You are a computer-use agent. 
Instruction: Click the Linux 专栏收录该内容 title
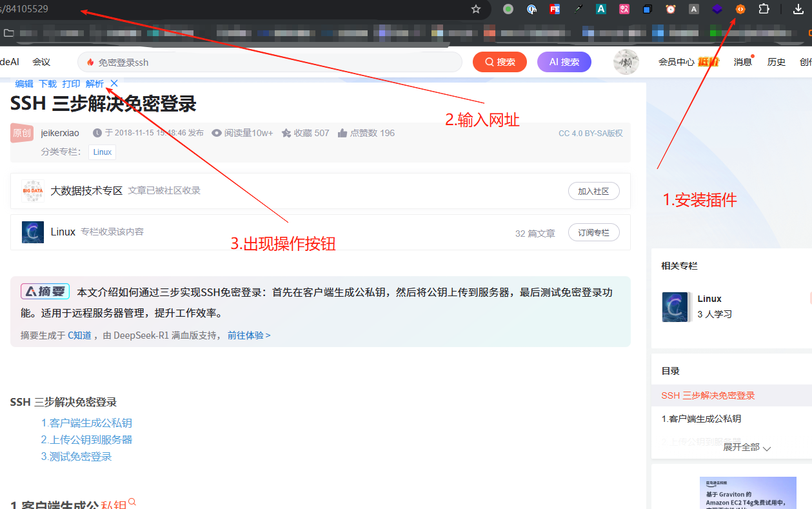[x=63, y=232]
